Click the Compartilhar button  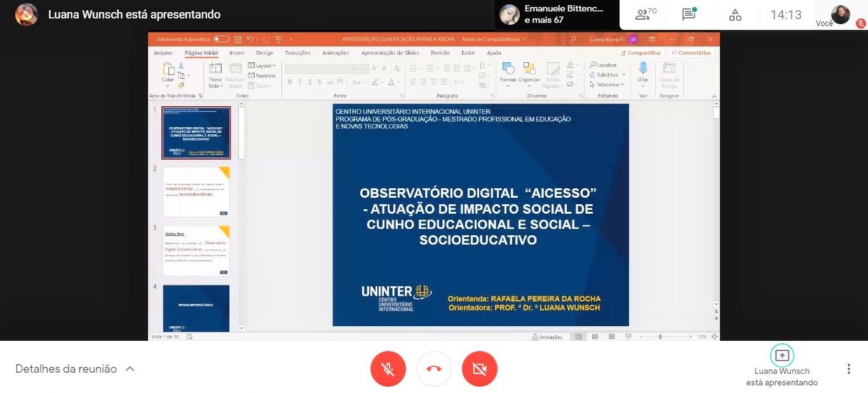pos(642,53)
